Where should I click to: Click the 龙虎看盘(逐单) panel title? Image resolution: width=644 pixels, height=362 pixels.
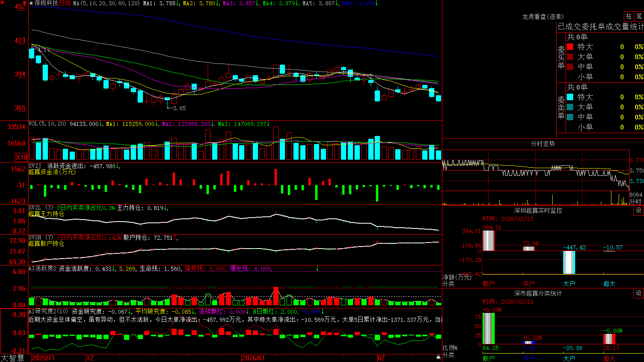coord(543,16)
